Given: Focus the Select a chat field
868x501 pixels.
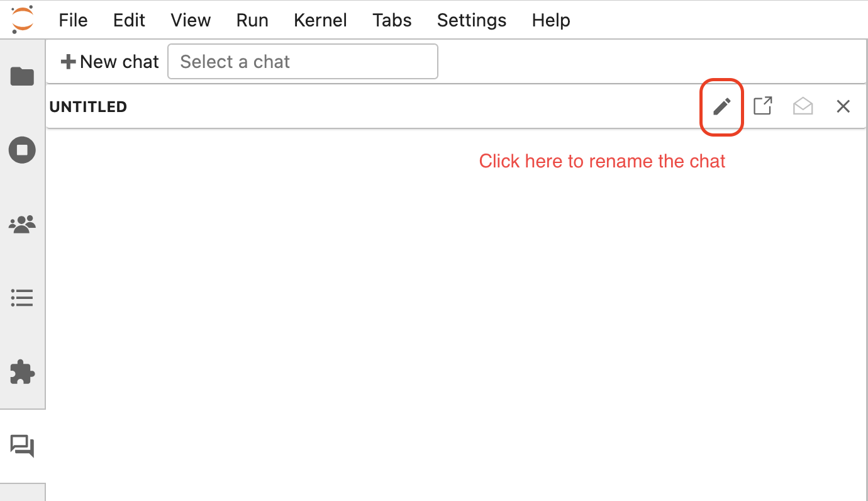Looking at the screenshot, I should click(303, 62).
